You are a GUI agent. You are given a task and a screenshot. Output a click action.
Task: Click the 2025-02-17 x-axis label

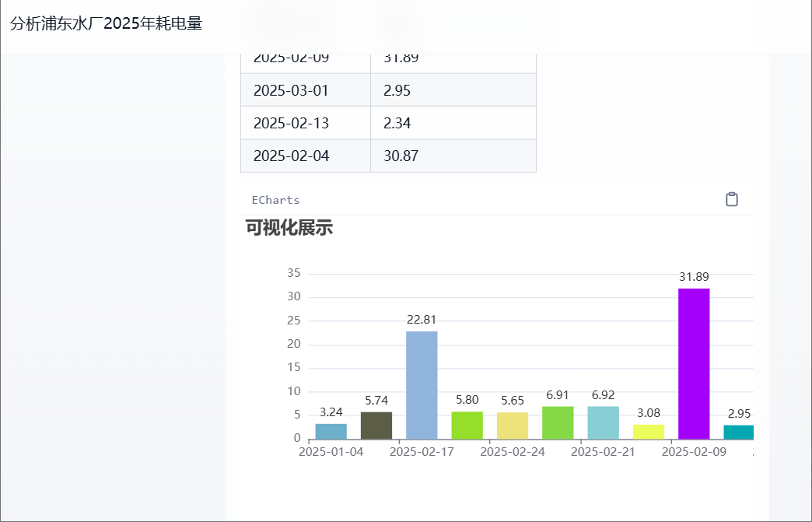coord(422,452)
